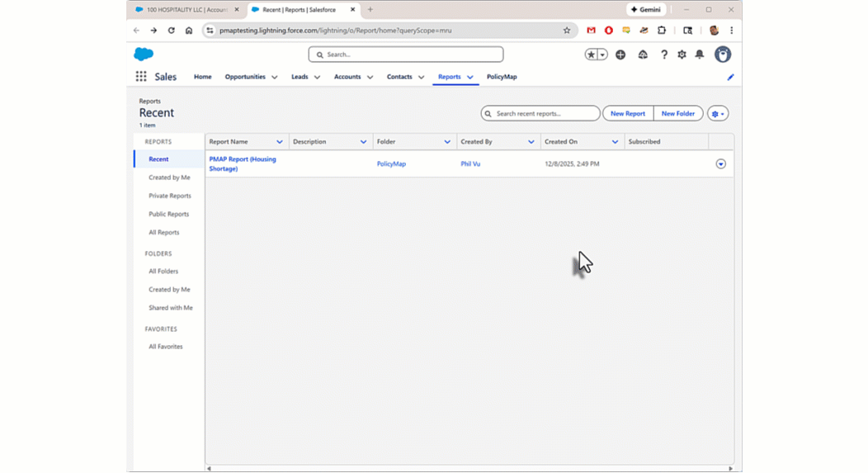Switch to the 100 HOSPITALITY LLC tab
The width and height of the screenshot is (868, 473).
[186, 9]
